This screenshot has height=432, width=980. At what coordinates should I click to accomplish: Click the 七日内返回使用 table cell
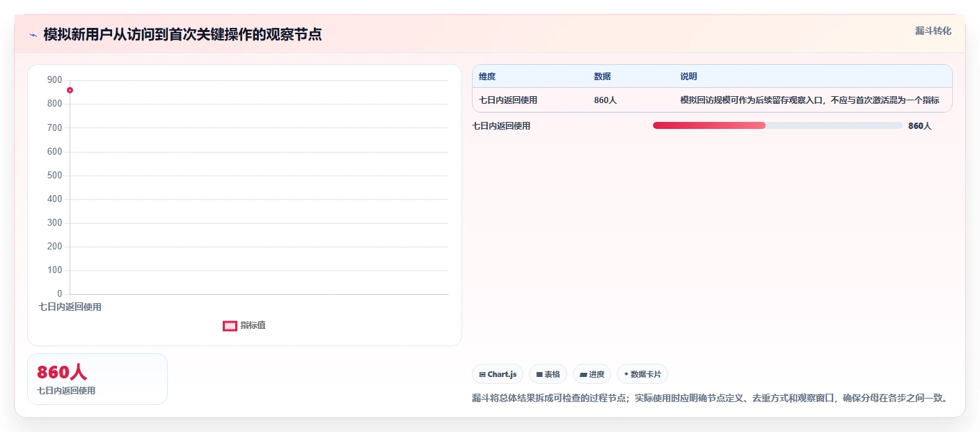tap(508, 100)
